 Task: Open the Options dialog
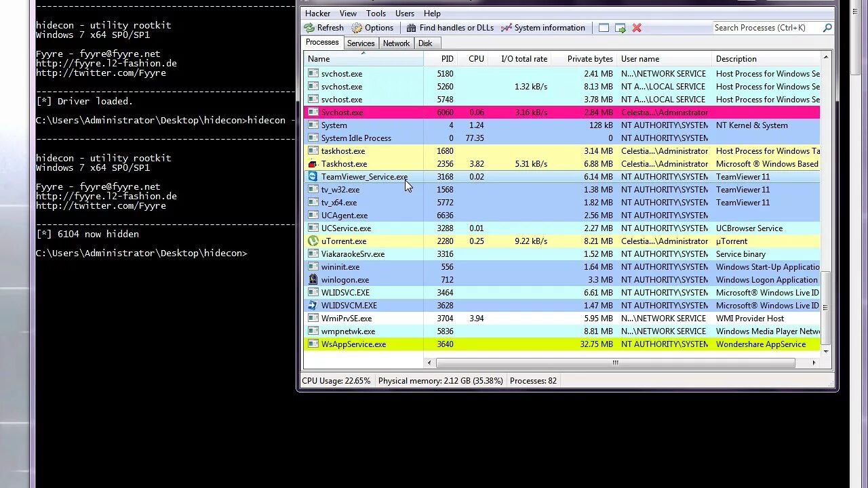tap(372, 28)
